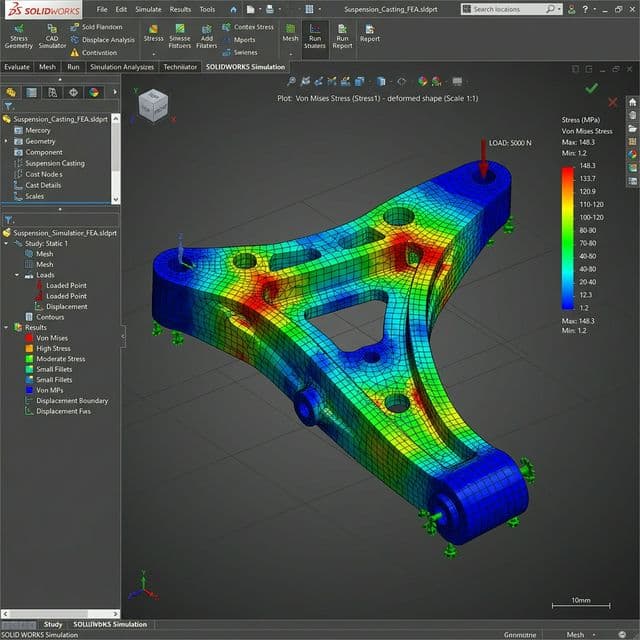The image size is (640, 640).
Task: Open the Mesh status bar dropdown
Action: pos(594,635)
